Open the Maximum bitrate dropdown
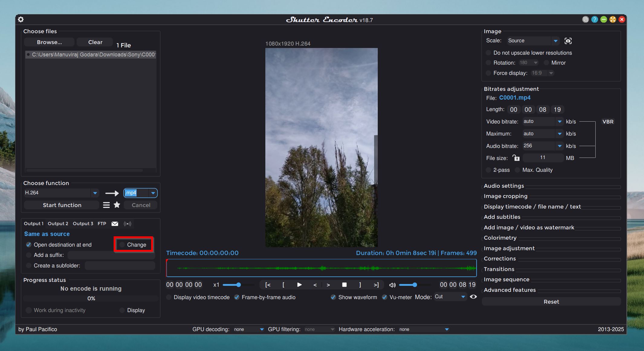The width and height of the screenshot is (644, 351). pyautogui.click(x=543, y=134)
